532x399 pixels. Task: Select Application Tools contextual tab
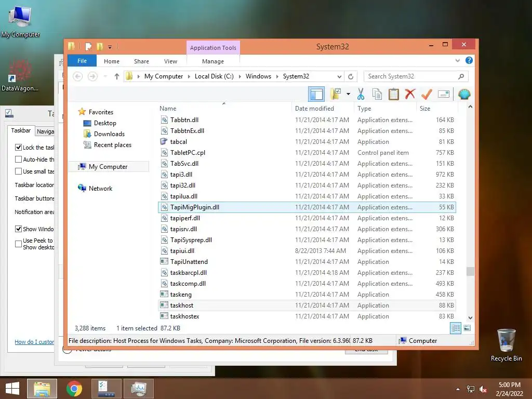click(x=213, y=47)
